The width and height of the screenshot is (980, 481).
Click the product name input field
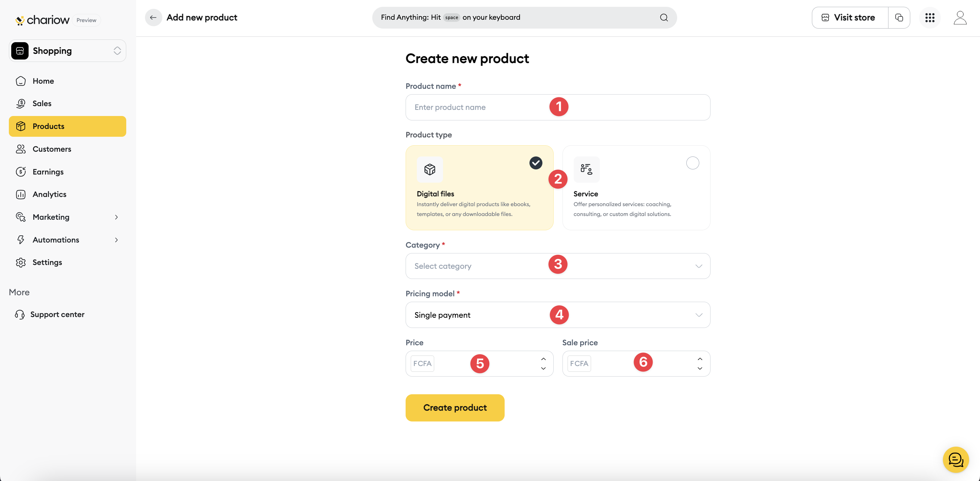coord(558,107)
